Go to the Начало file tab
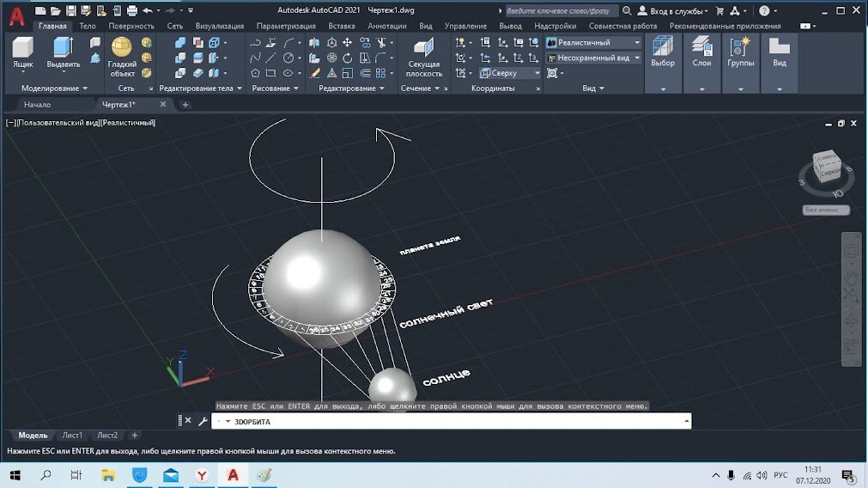This screenshot has width=868, height=488. pos(37,104)
